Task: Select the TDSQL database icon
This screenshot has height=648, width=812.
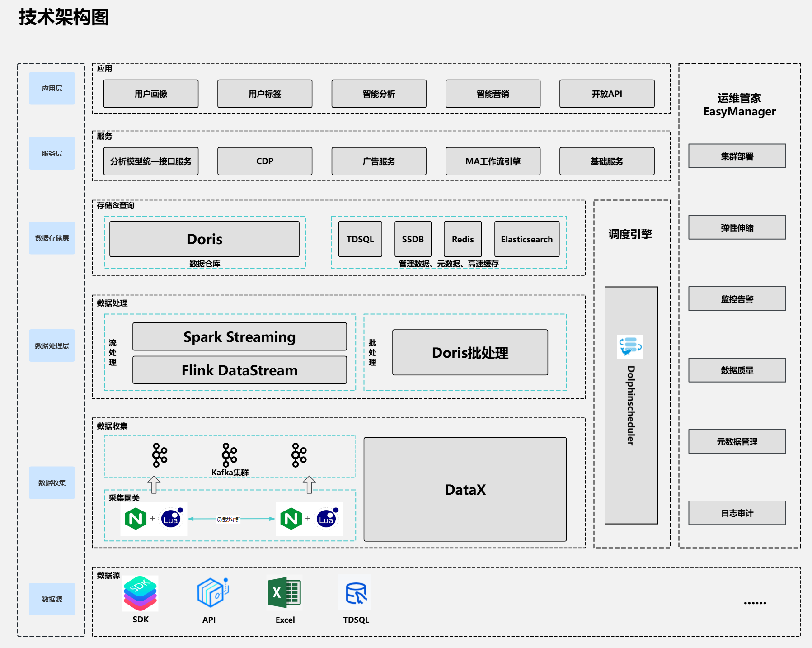Action: coord(355,592)
